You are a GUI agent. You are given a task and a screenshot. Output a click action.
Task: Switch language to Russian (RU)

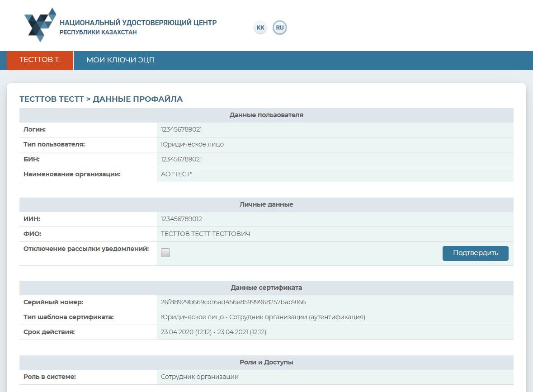click(x=280, y=28)
